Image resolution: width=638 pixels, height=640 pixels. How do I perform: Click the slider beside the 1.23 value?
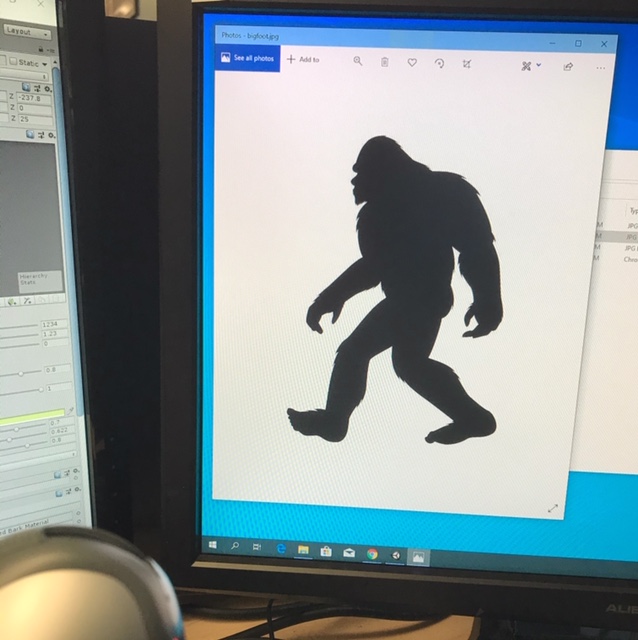(19, 336)
